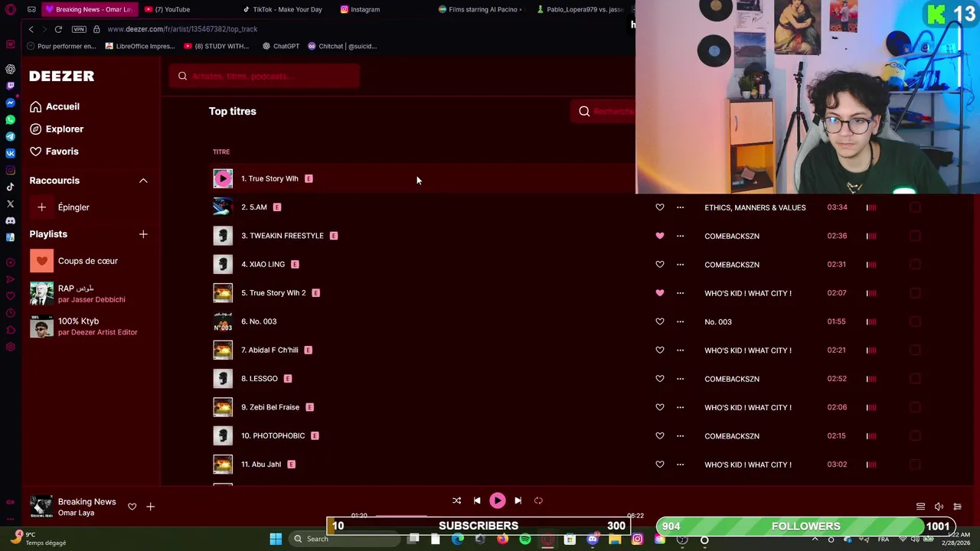Add Breaking News to a playlist
Image resolution: width=980 pixels, height=551 pixels.
(x=150, y=507)
